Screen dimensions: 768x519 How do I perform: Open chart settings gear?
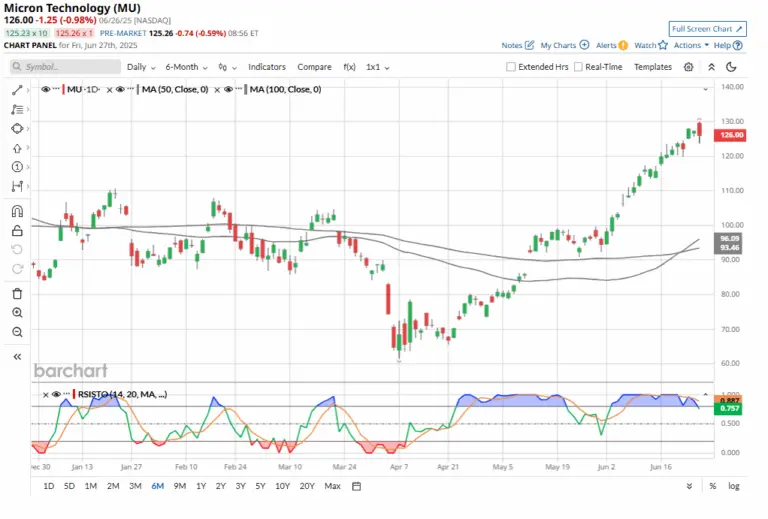[x=688, y=67]
